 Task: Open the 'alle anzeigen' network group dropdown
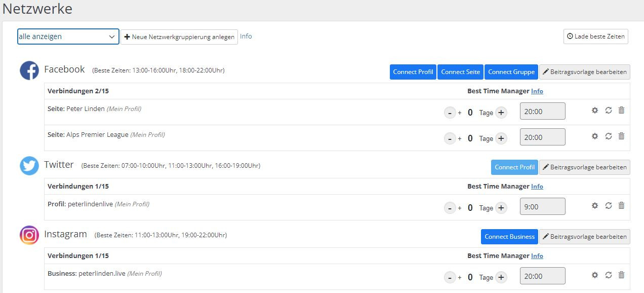(68, 36)
